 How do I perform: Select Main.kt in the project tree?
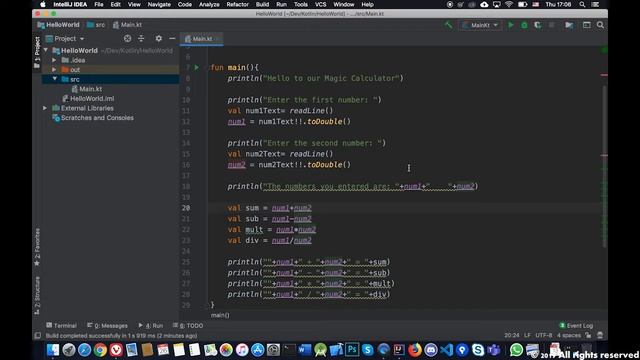(x=87, y=89)
